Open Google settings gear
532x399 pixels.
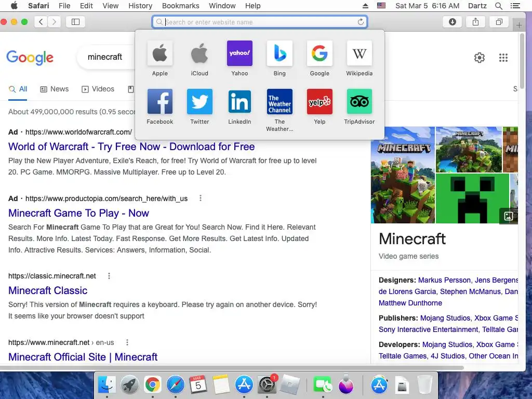coord(480,58)
